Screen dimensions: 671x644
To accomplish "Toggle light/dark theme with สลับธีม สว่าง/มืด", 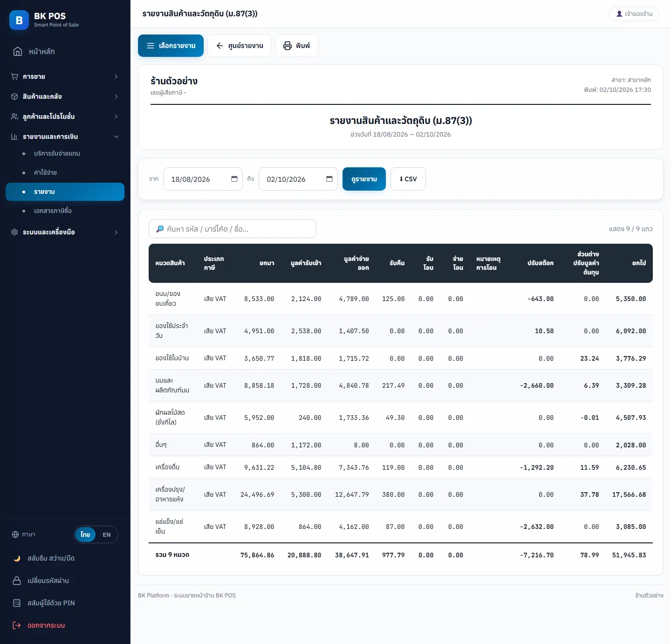I will 65,558.
